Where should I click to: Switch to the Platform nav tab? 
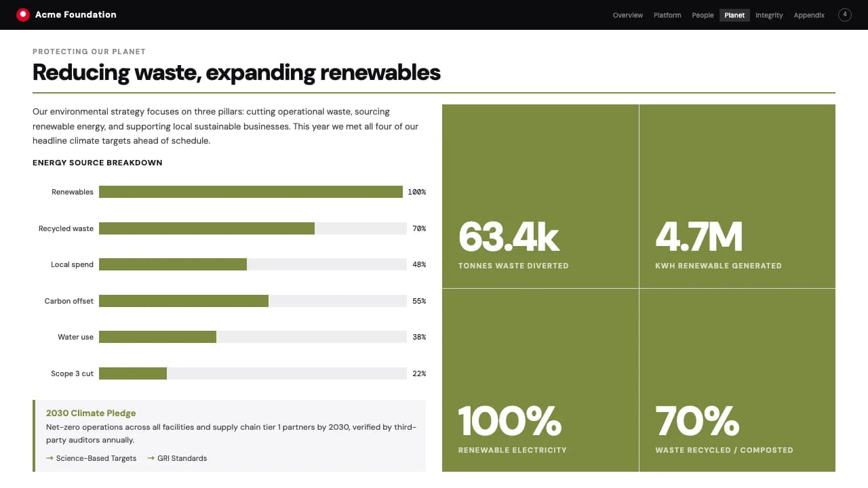click(667, 15)
